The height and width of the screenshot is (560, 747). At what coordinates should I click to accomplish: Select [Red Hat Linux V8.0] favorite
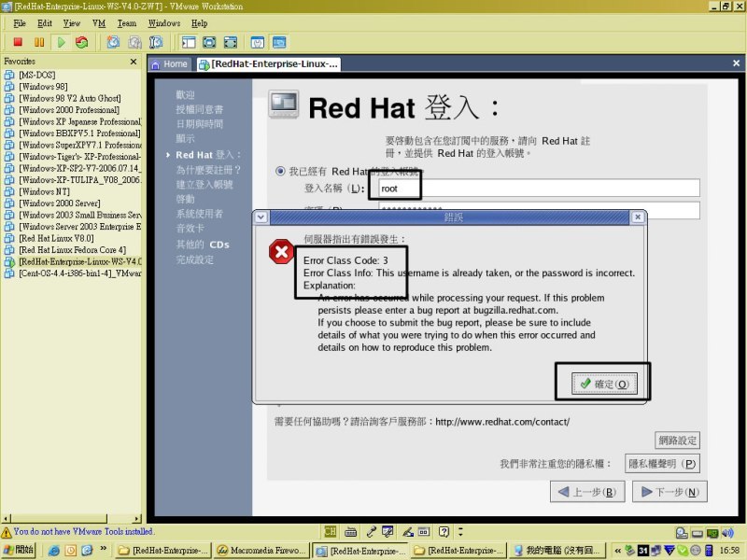tap(56, 238)
